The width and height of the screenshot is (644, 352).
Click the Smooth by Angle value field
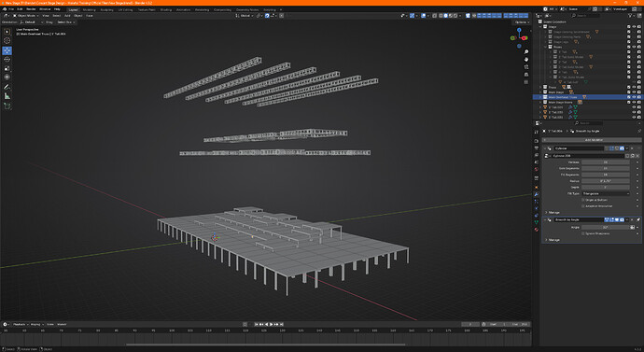coord(606,227)
